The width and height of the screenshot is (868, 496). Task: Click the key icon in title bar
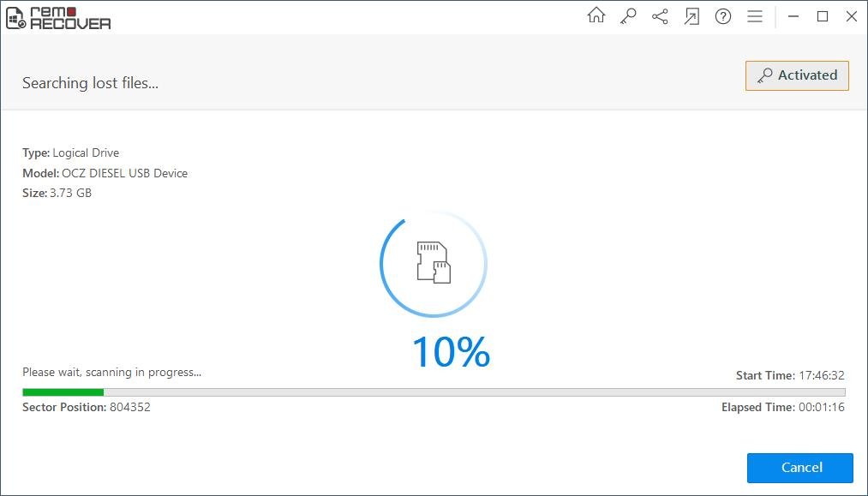[628, 16]
